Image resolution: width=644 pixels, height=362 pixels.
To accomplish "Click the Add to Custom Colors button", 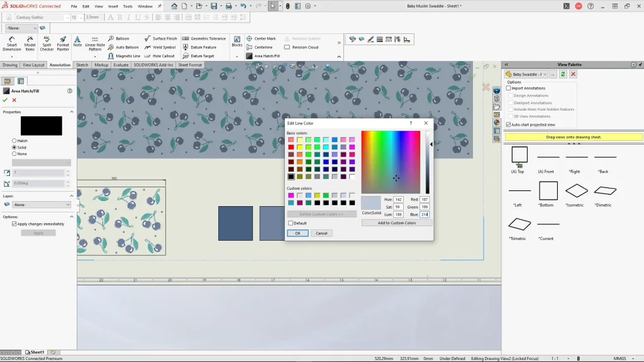I will tap(396, 223).
